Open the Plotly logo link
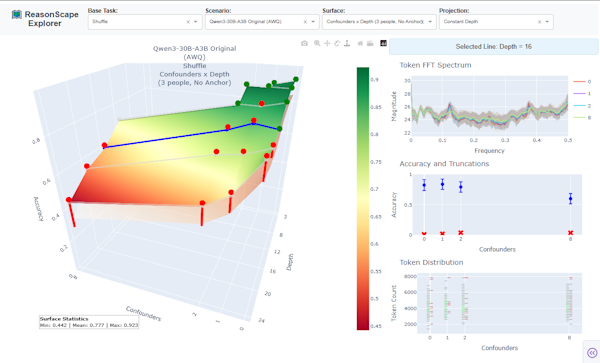The height and width of the screenshot is (363, 600). tap(383, 43)
